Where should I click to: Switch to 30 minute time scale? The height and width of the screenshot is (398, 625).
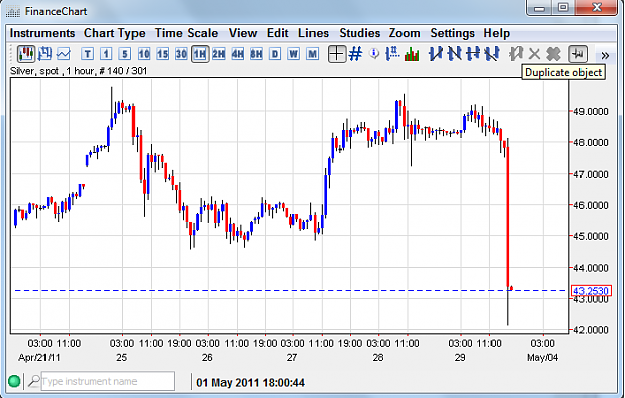click(x=181, y=53)
